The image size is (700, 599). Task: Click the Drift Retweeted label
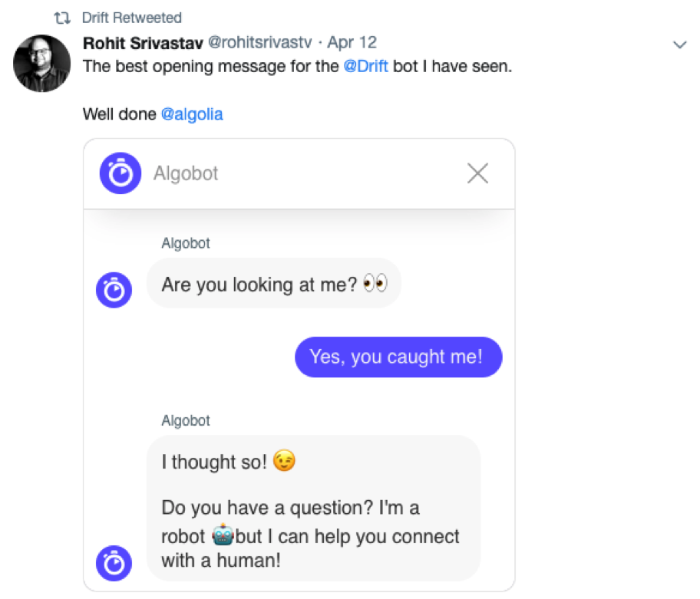click(131, 18)
